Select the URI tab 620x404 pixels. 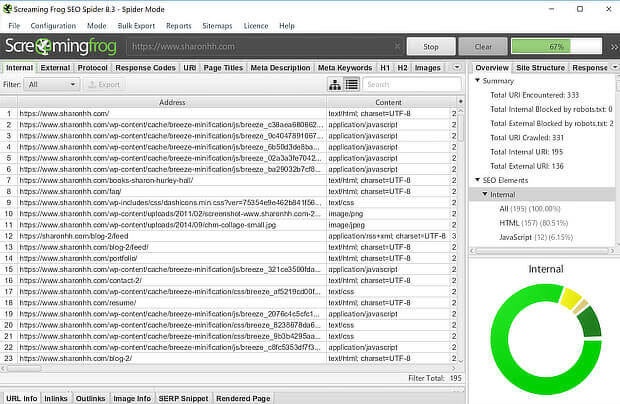point(190,68)
